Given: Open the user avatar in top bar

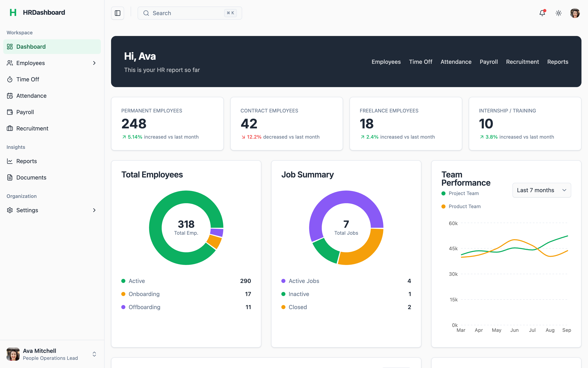Looking at the screenshot, I should (575, 13).
